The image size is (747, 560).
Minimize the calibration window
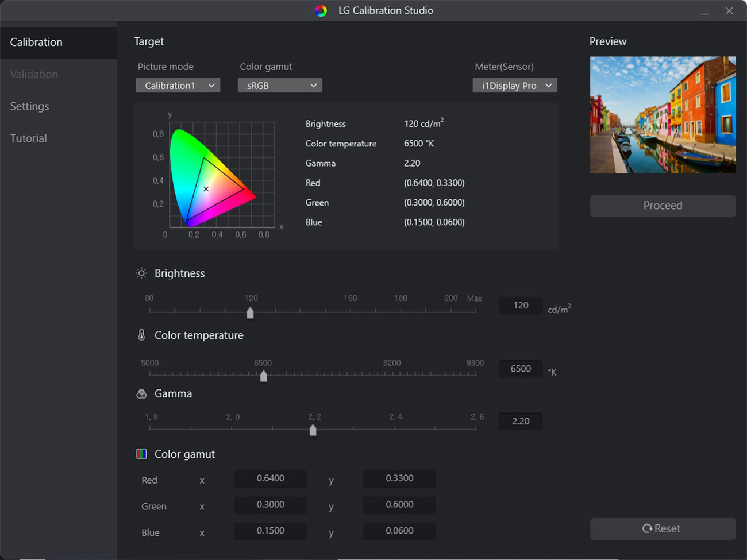click(704, 11)
